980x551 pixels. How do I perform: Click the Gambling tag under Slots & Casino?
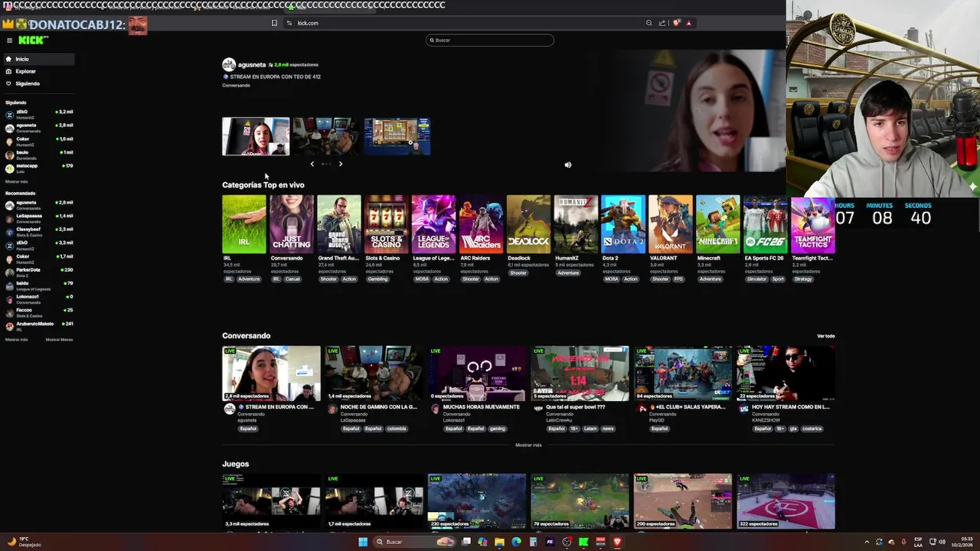(x=377, y=279)
